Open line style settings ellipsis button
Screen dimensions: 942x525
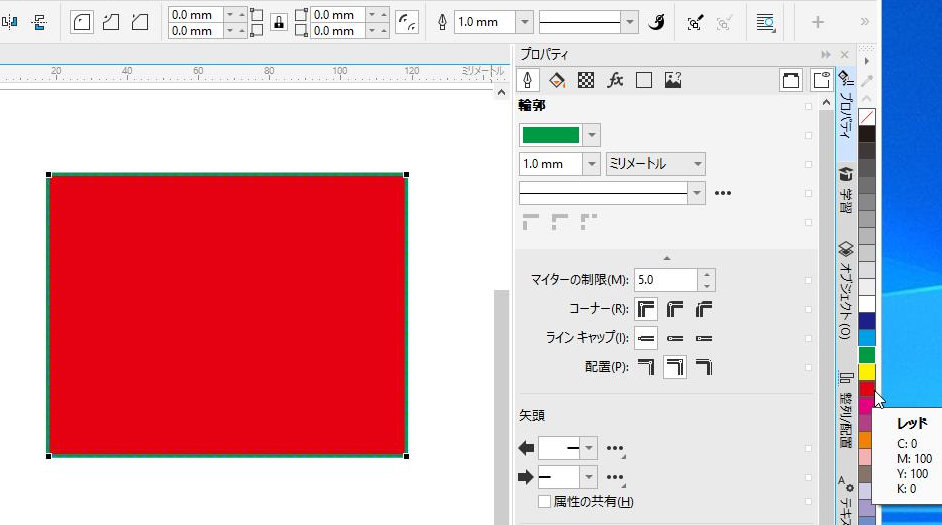pos(723,193)
